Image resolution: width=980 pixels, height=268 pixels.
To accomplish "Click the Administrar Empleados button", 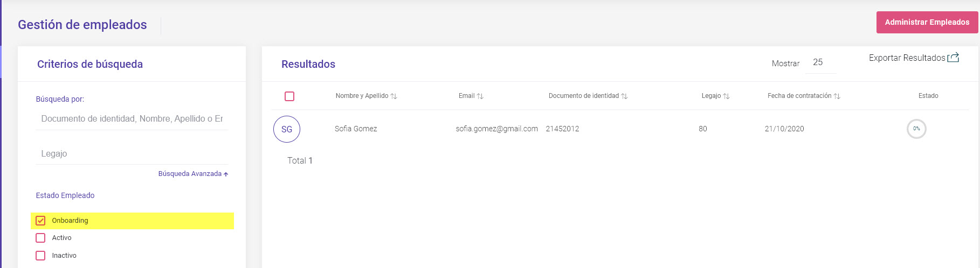I will click(927, 23).
